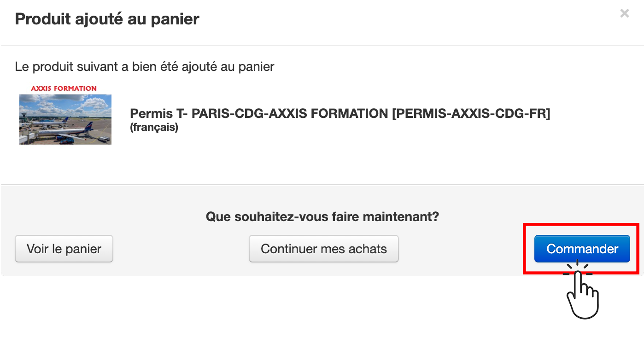Screen dimensions: 644x338
Task: Click the gray footer area beside 'Voir le panier'
Action: 181,249
